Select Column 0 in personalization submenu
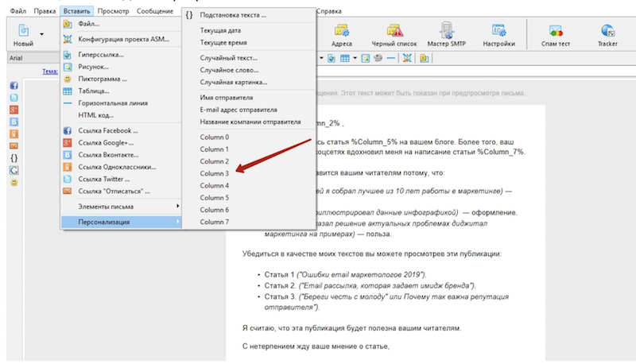636x364 pixels. click(249, 137)
